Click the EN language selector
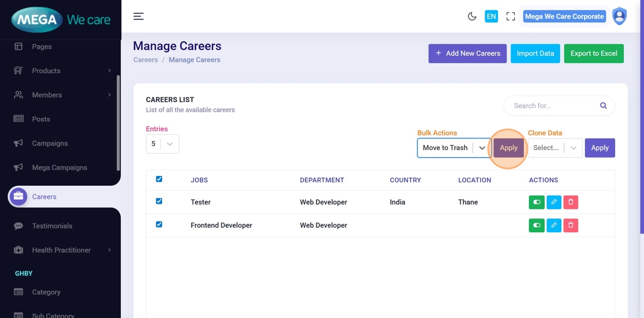Screen dimensions: 644x318 [491, 17]
